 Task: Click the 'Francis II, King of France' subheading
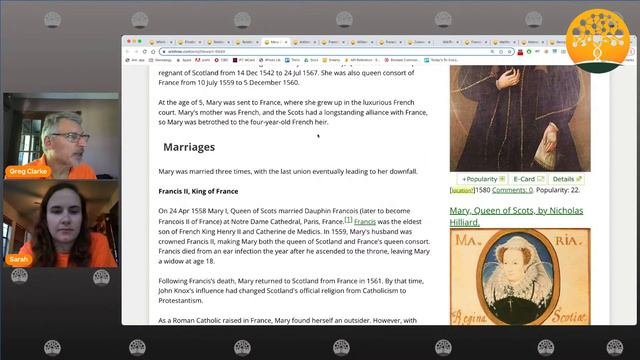(x=198, y=191)
